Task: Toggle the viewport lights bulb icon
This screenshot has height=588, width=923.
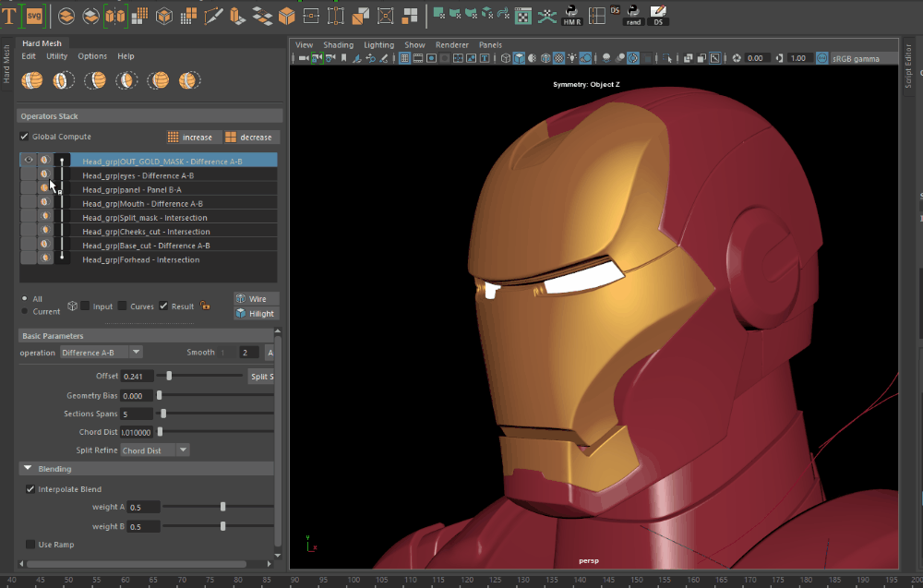Action: tap(572, 58)
